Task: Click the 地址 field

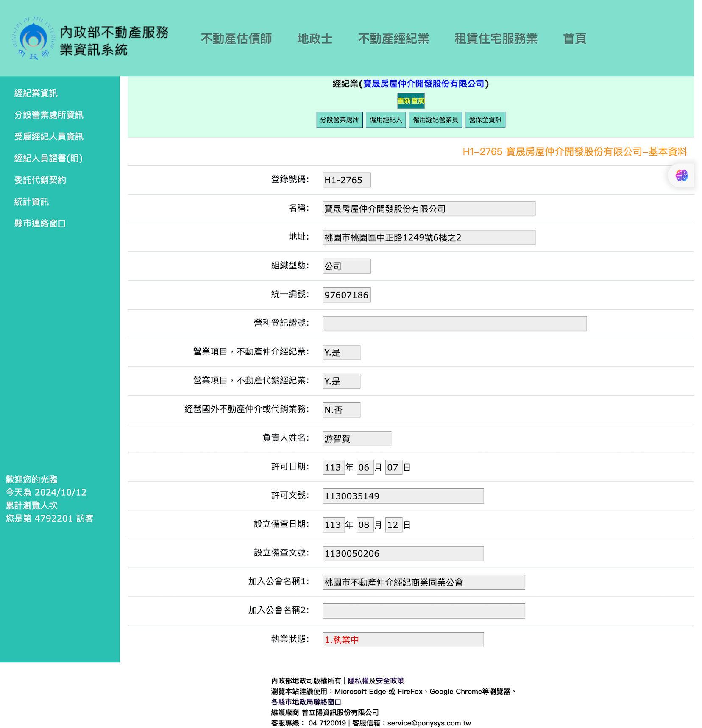Action: (429, 237)
